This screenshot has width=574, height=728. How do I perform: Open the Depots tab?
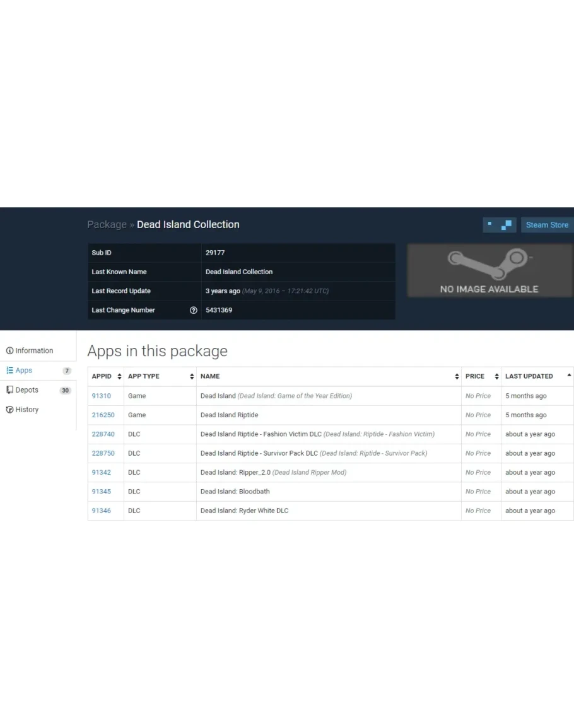pos(27,390)
